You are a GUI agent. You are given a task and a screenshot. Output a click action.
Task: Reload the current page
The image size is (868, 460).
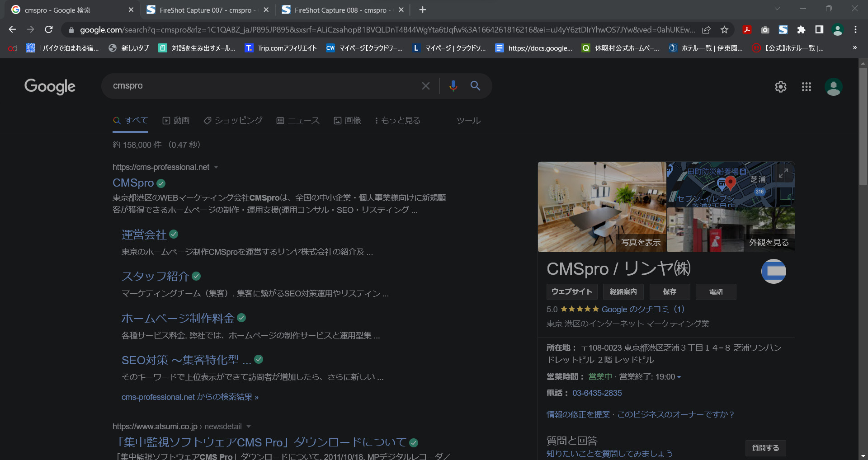49,30
